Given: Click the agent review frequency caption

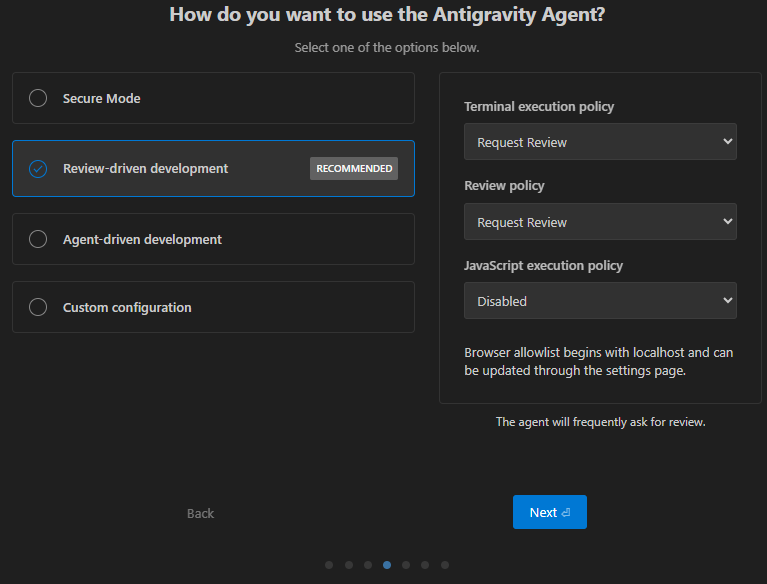Looking at the screenshot, I should click(600, 422).
